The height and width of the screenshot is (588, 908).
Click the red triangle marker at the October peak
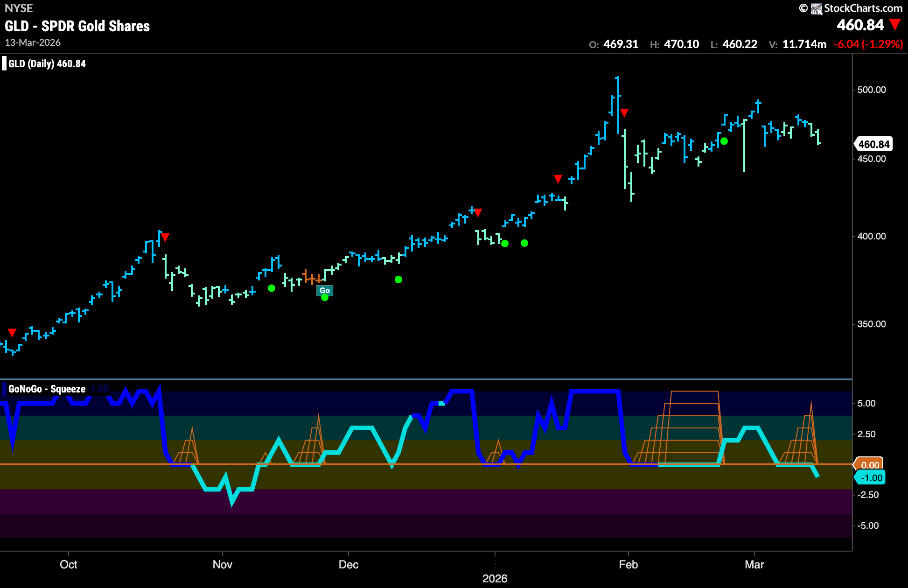(165, 237)
